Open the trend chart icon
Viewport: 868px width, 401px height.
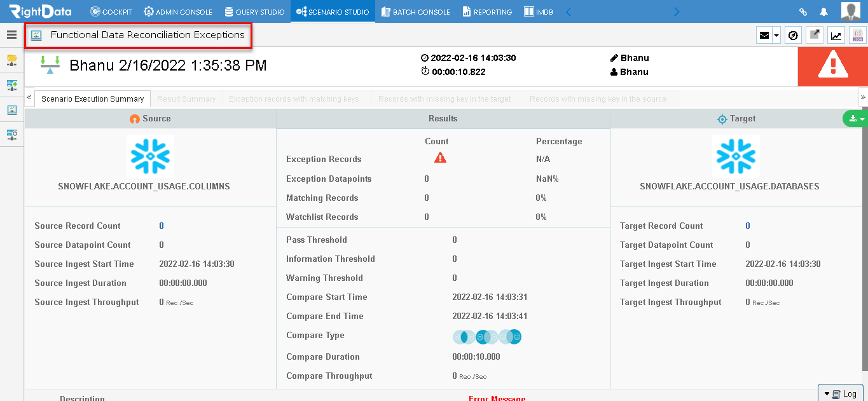coord(836,35)
